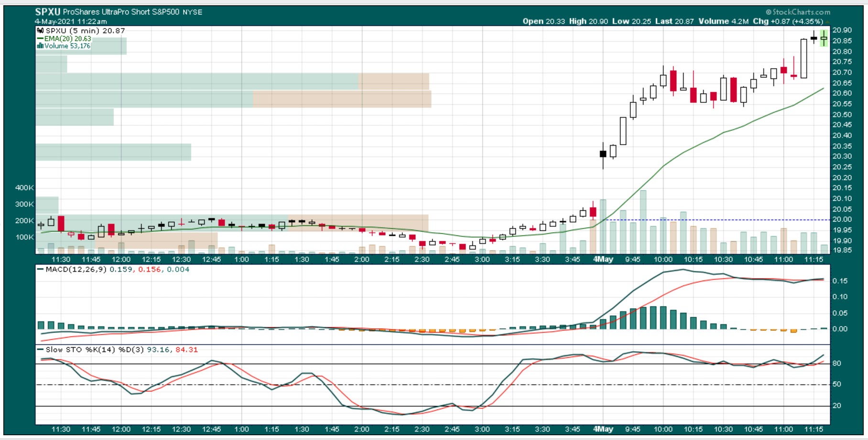
Task: Click the volume bars icon in legend
Action: click(40, 46)
